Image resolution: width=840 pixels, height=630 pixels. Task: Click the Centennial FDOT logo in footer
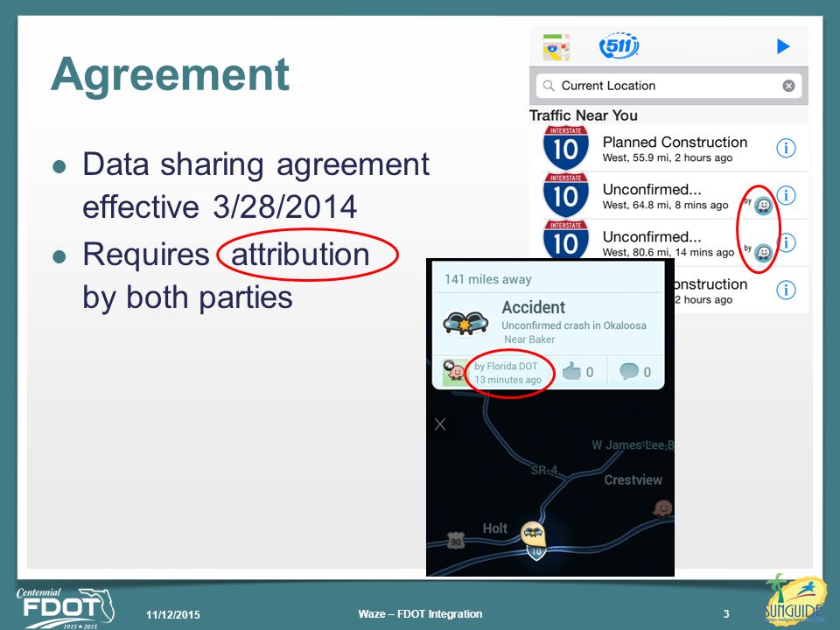tap(66, 608)
